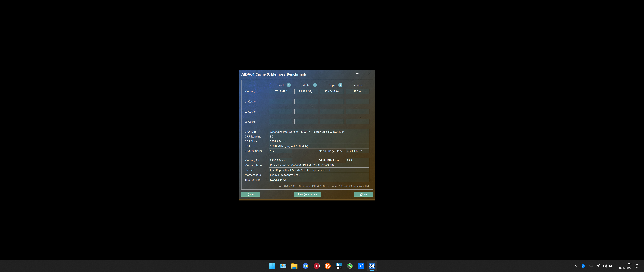Open File Explorer from the taskbar

pos(294,266)
